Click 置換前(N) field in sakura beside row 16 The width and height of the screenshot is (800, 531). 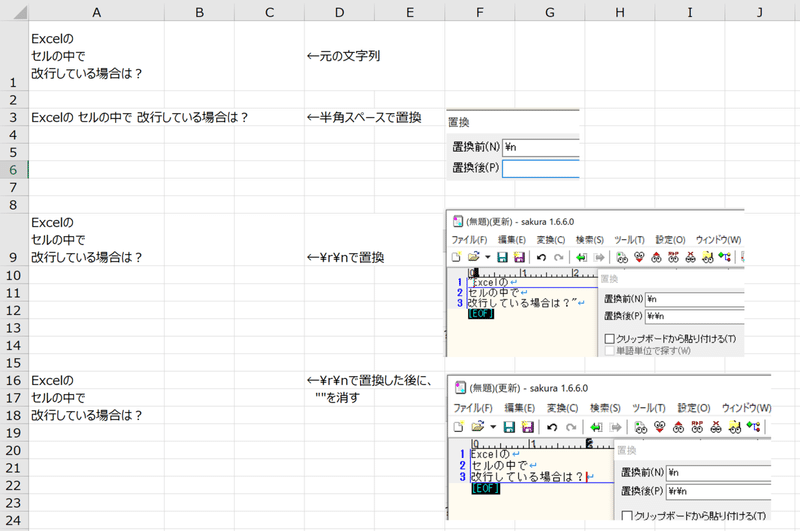(x=719, y=473)
